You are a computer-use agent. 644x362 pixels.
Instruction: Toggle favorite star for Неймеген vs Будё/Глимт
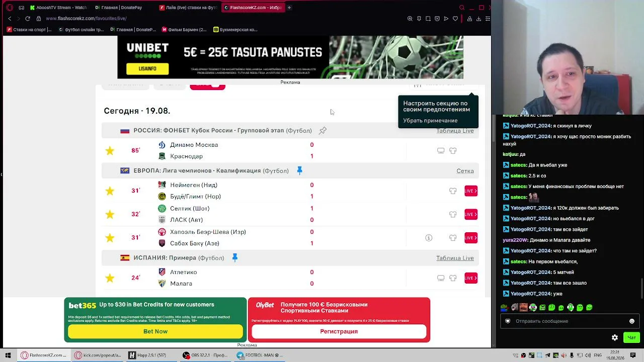pos(110,191)
